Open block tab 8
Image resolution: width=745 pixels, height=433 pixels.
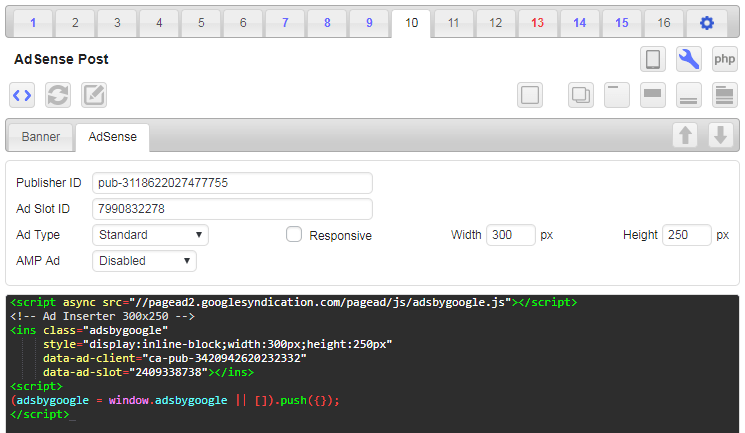(327, 23)
